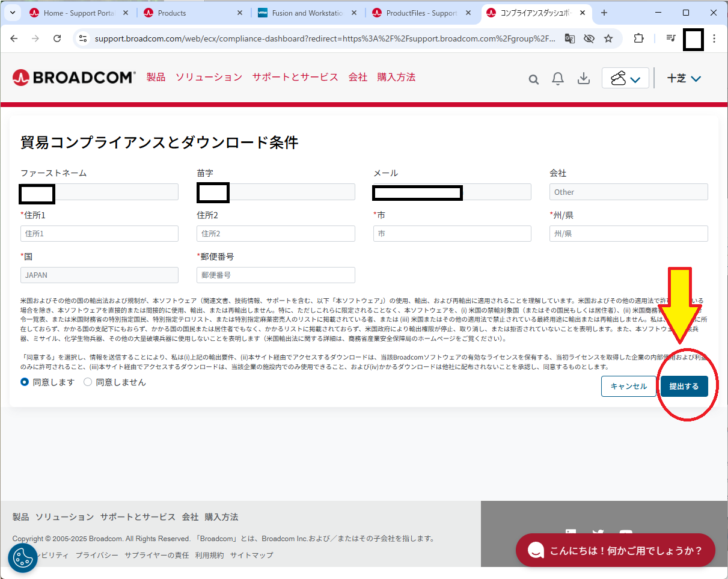Open the tab search dropdown arrow
The width and height of the screenshot is (728, 579).
[13, 13]
